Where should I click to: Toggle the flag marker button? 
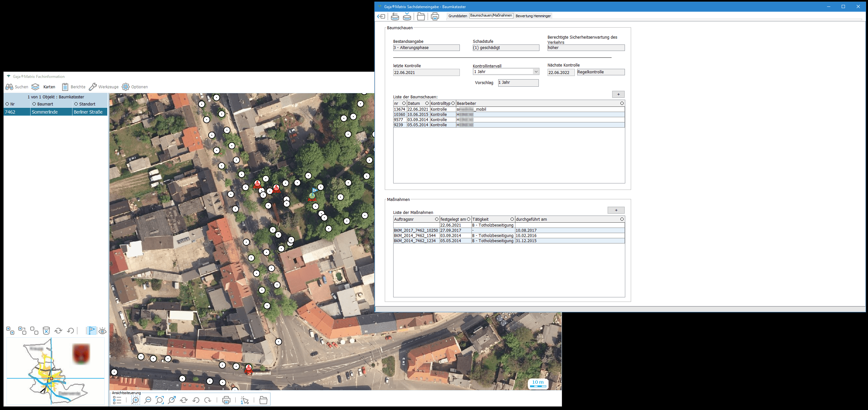click(92, 330)
